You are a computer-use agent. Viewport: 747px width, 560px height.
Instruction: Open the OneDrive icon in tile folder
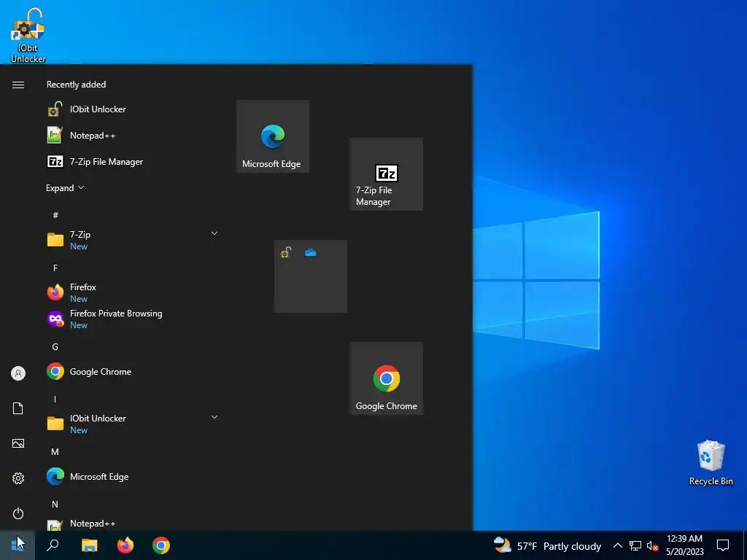(x=311, y=252)
